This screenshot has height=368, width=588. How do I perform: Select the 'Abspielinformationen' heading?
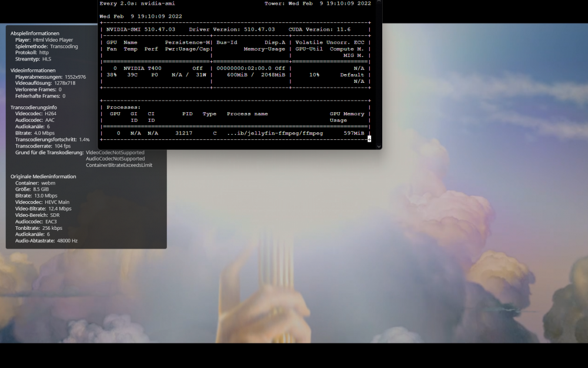click(x=35, y=34)
